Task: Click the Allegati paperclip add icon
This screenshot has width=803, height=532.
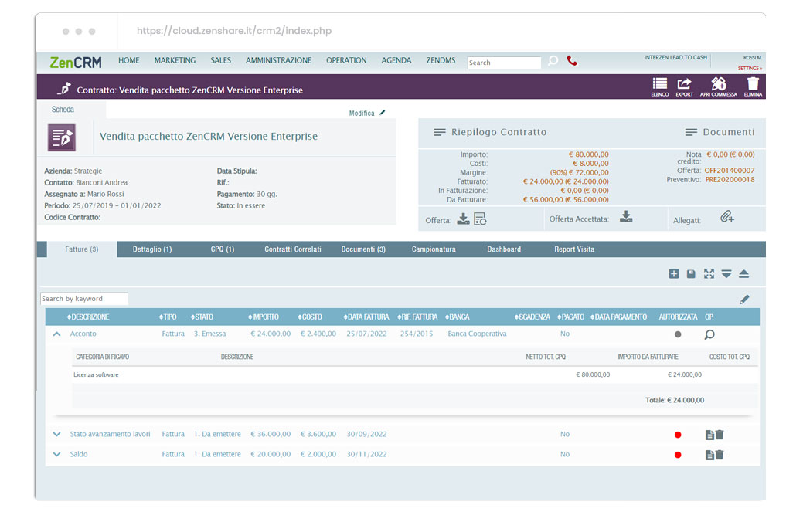Action: point(727,217)
